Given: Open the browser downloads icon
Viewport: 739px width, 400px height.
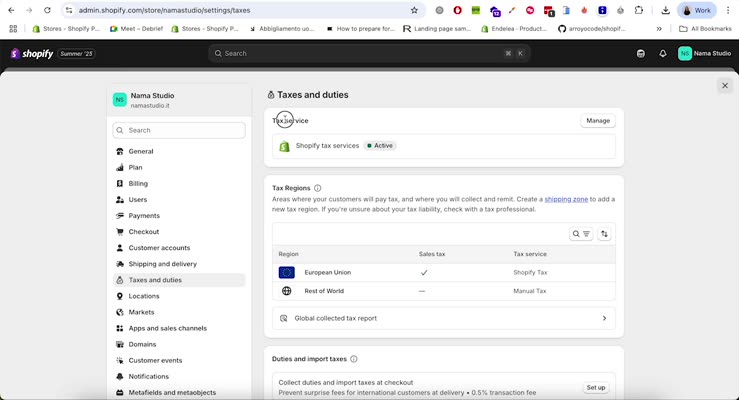Looking at the screenshot, I should pos(665,10).
